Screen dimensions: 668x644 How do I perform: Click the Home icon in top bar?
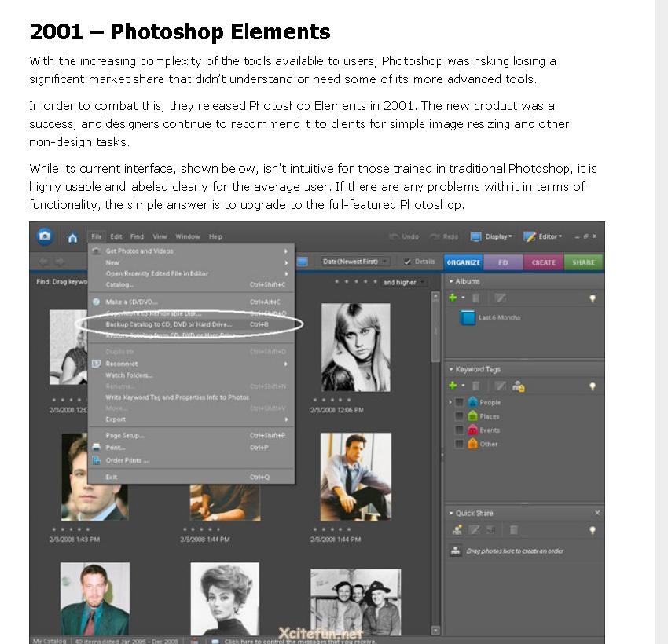pyautogui.click(x=72, y=237)
